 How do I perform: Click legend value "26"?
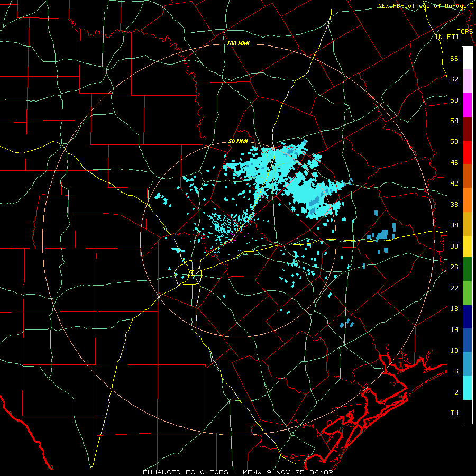click(x=454, y=267)
